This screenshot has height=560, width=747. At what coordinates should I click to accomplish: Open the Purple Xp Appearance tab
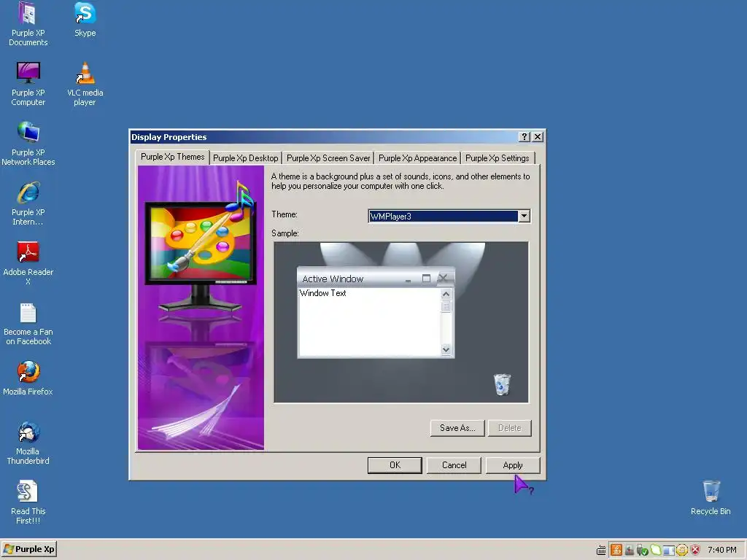pyautogui.click(x=417, y=158)
